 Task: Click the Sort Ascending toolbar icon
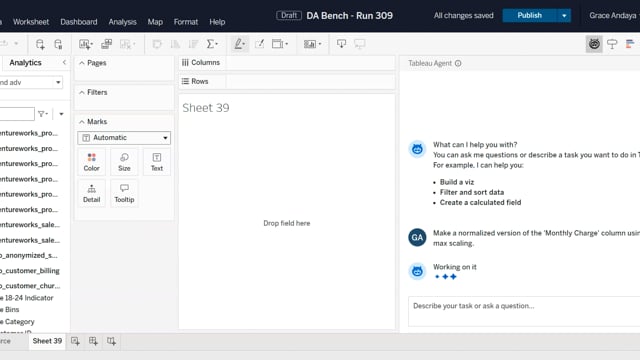176,44
